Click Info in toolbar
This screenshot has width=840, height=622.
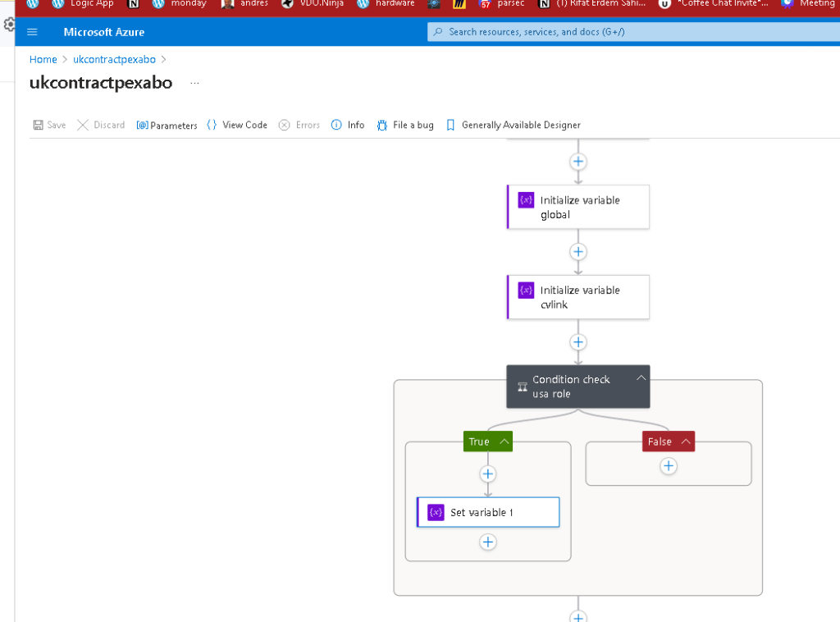coord(348,125)
